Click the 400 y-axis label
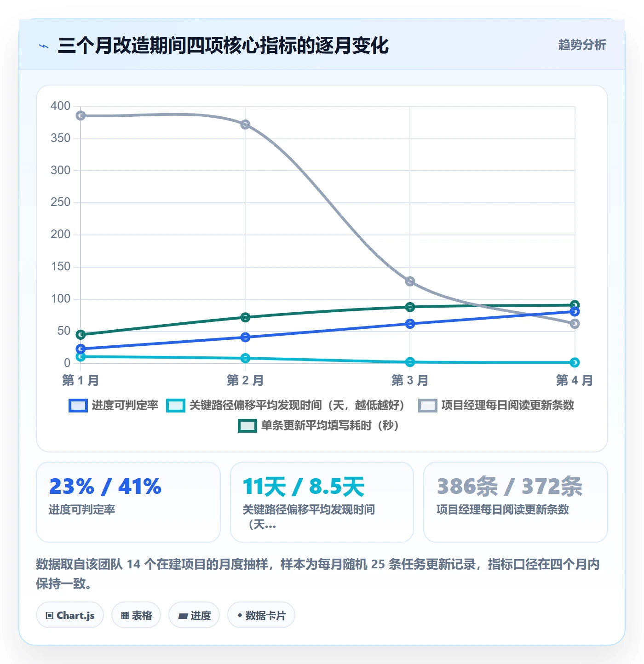Screen dimensions: 644x664 point(61,106)
